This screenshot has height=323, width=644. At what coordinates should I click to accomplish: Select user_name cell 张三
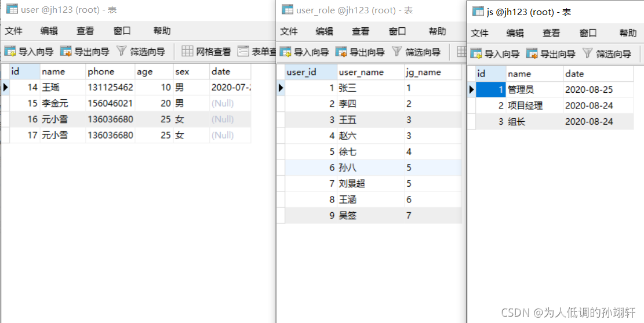click(x=371, y=88)
